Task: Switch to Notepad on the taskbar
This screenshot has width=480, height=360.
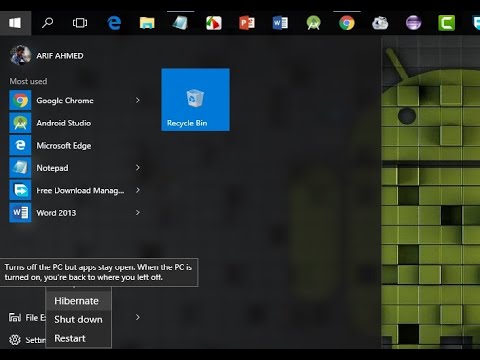Action: click(x=180, y=23)
